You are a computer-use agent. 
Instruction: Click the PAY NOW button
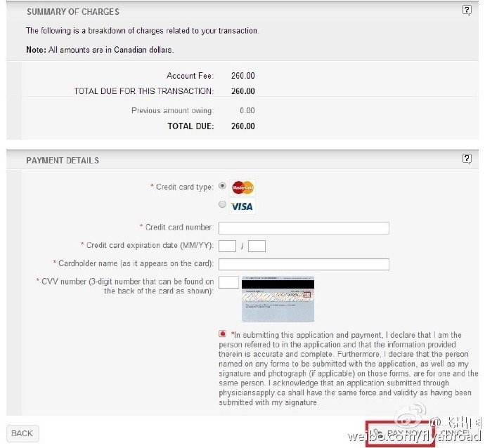pos(400,433)
